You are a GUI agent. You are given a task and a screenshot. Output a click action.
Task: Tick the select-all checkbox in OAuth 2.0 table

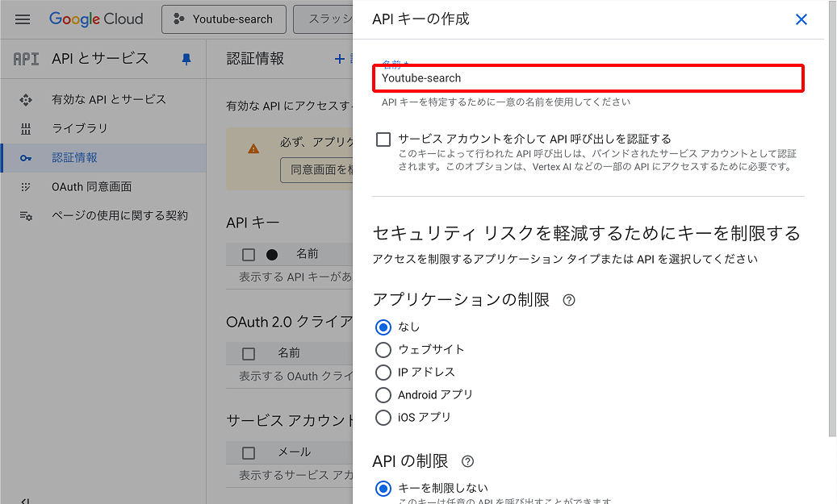pos(249,353)
